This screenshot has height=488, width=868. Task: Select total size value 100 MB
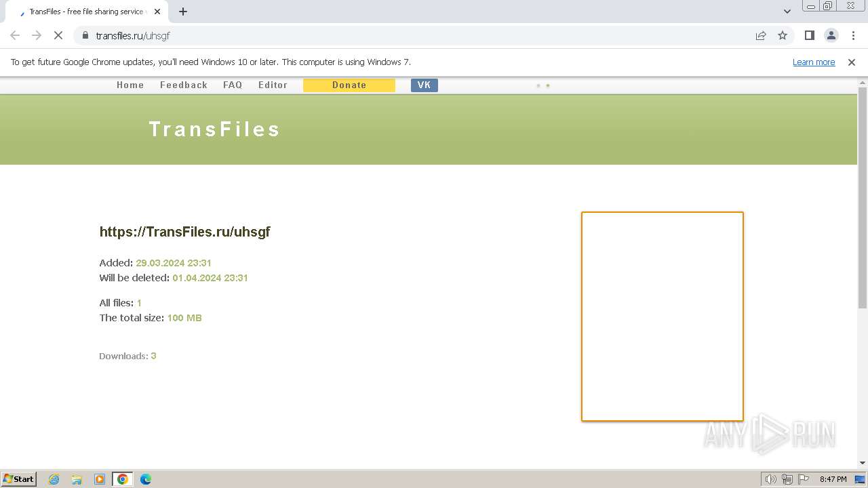184,318
